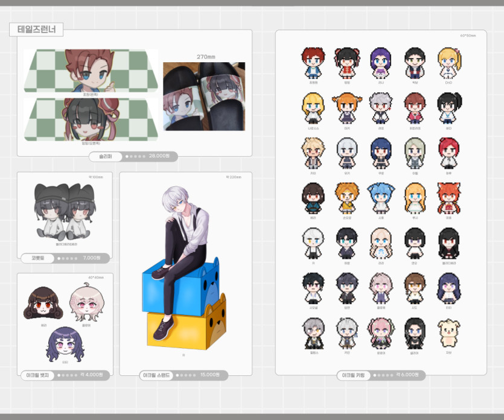504x420 pixels.
Task: Click the 아크릴 키링 label
Action: (354, 375)
